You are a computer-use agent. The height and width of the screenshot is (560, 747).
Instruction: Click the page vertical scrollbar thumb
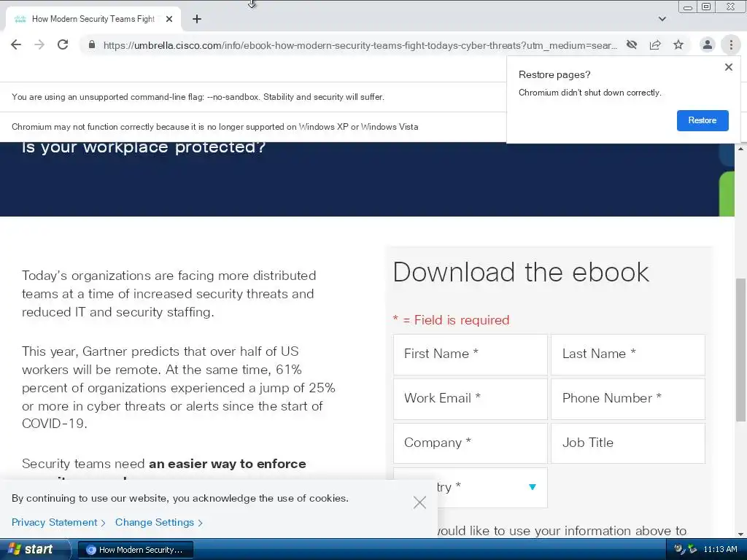point(741,350)
